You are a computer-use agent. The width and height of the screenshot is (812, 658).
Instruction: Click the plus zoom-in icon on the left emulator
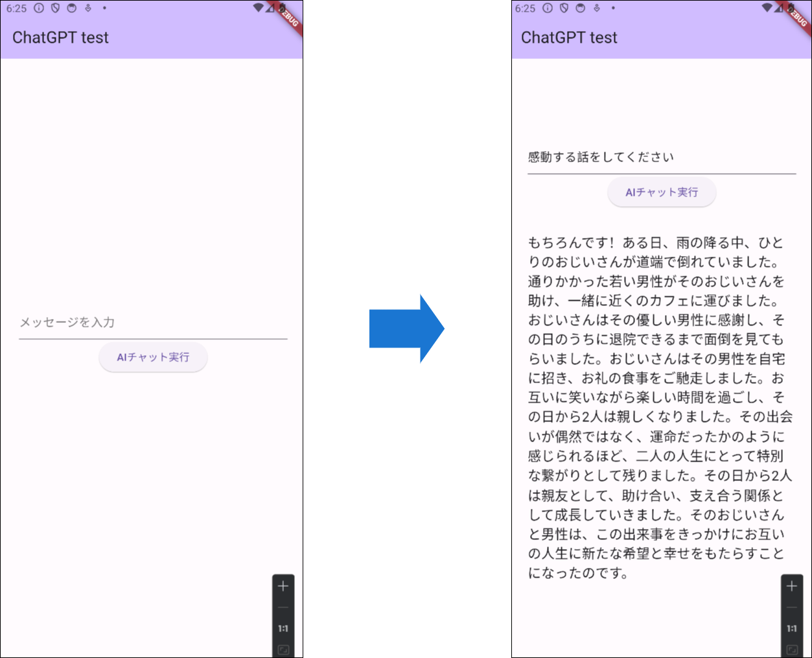pos(283,586)
